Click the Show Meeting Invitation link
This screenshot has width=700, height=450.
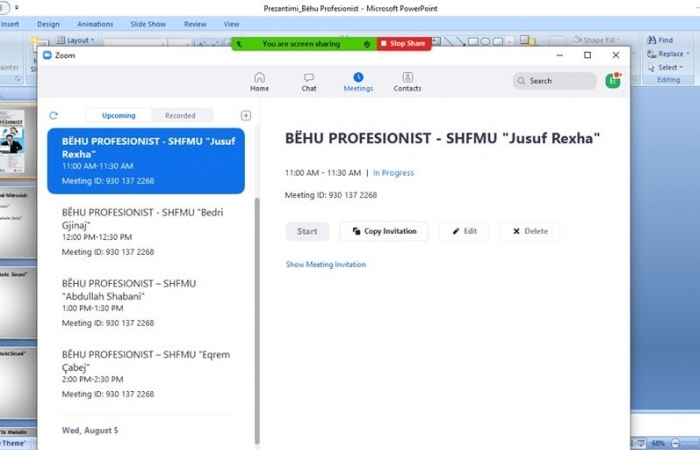coord(326,265)
